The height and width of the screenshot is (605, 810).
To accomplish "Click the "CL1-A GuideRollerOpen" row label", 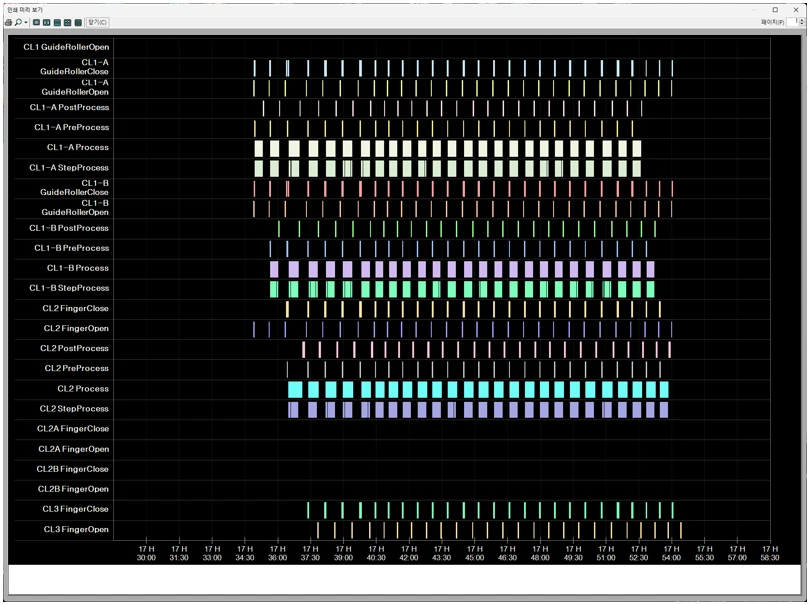I will pos(75,87).
